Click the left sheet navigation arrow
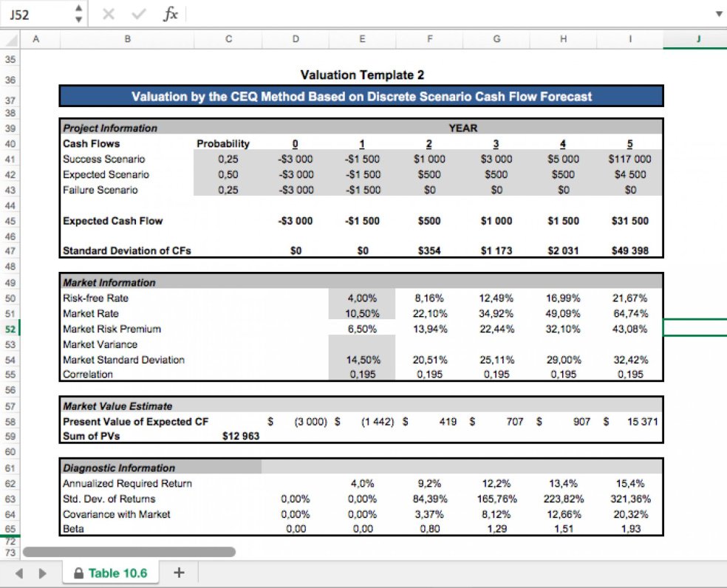This screenshot has width=727, height=588. (19, 571)
